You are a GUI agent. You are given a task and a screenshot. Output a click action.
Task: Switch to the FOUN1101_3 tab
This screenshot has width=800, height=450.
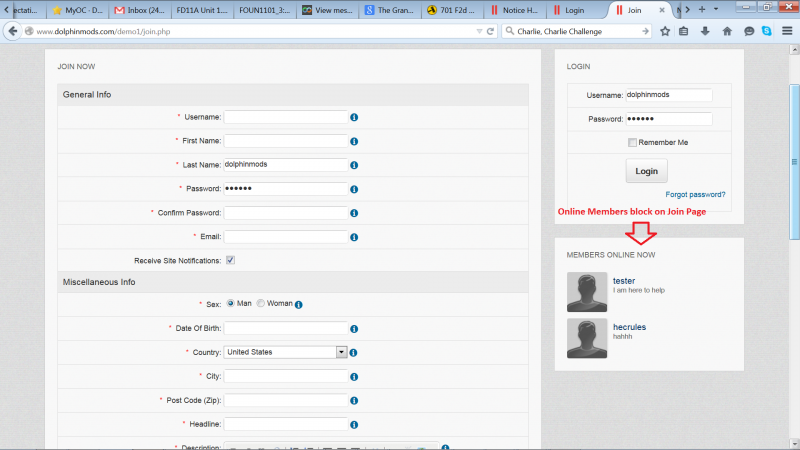click(264, 10)
